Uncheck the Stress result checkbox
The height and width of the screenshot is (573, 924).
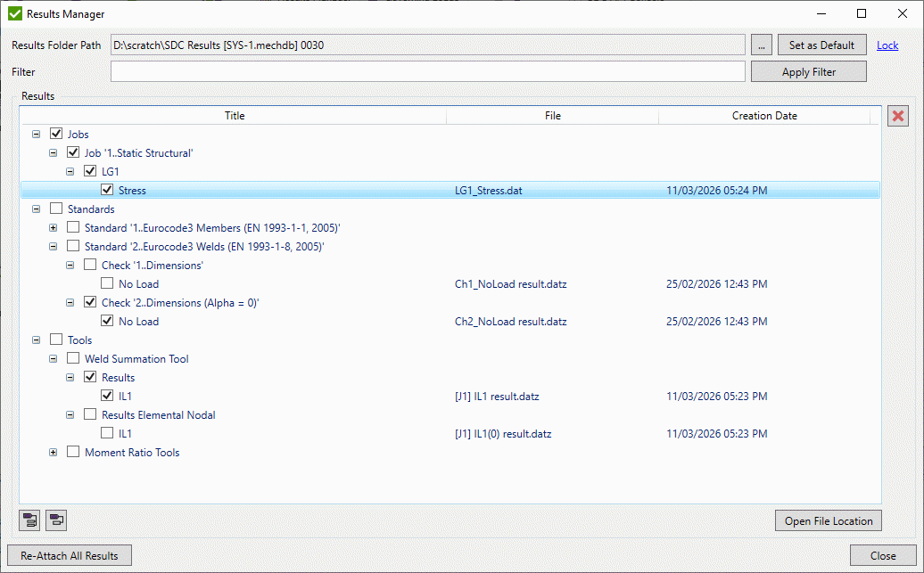(x=108, y=189)
